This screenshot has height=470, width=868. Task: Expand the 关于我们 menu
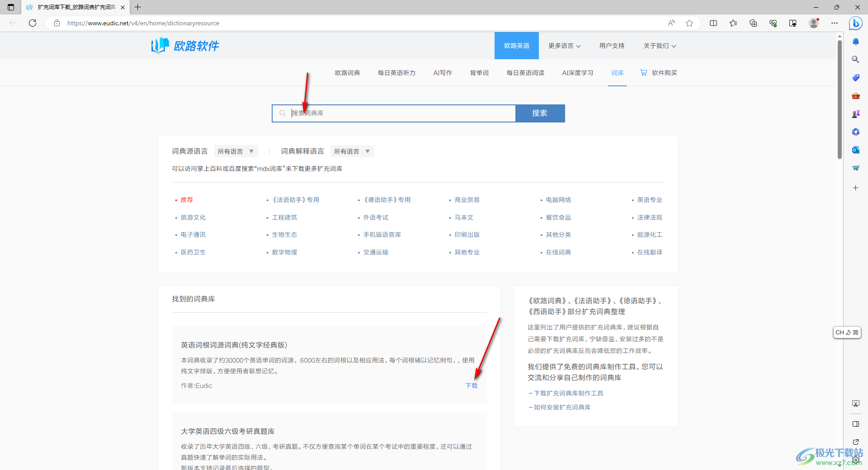pos(660,46)
